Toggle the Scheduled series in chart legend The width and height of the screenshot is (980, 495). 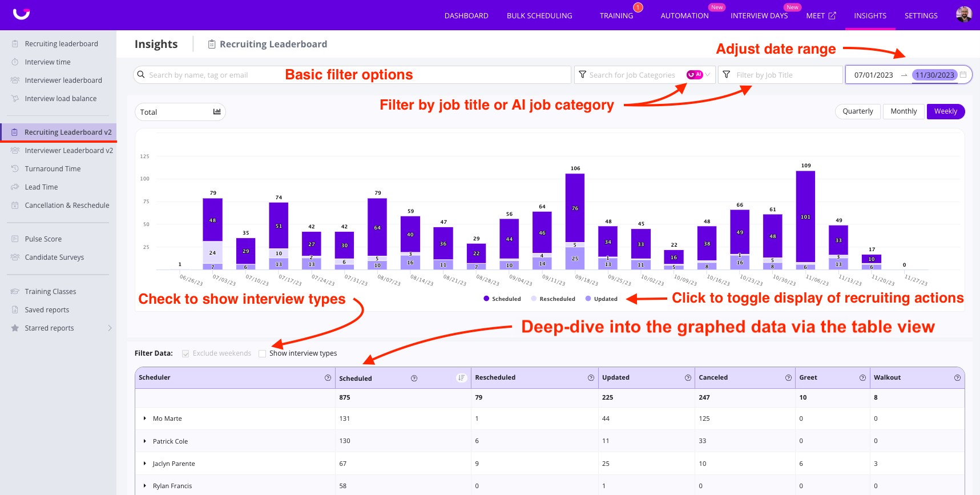point(502,299)
